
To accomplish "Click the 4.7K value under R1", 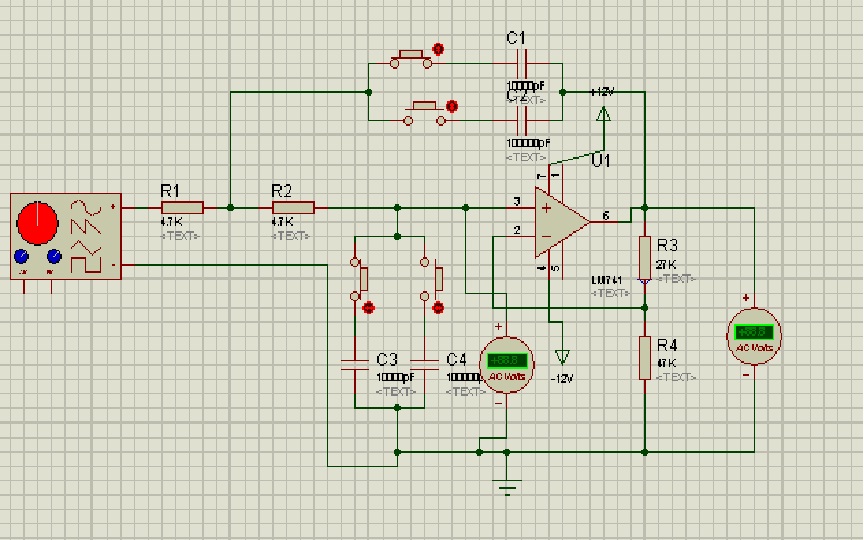I will coord(171,222).
